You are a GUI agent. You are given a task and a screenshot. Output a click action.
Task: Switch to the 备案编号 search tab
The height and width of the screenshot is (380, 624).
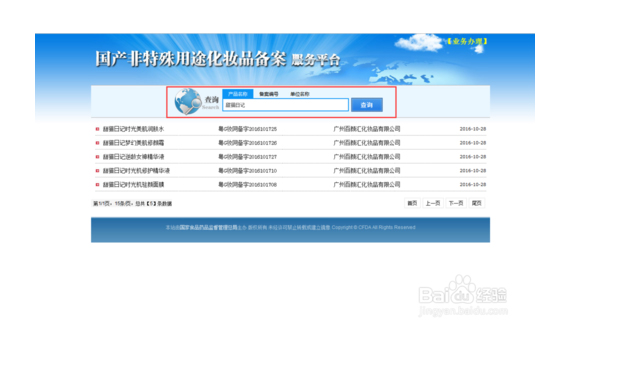pos(269,94)
